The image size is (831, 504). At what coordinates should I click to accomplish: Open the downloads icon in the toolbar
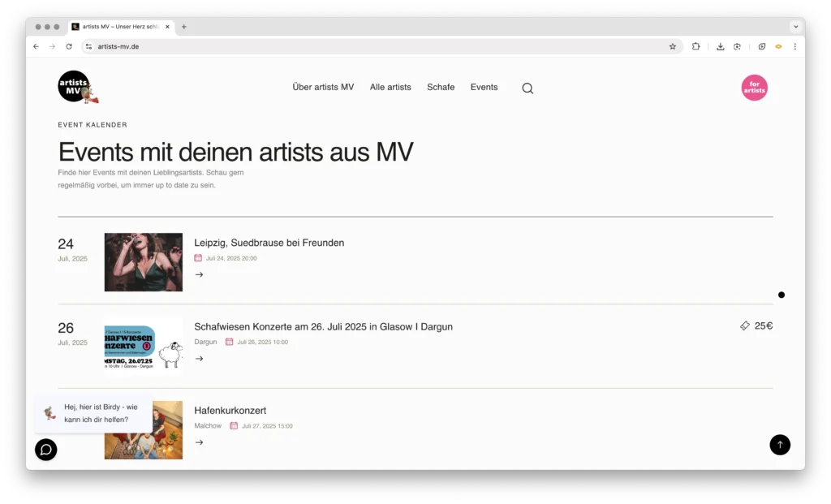(720, 46)
